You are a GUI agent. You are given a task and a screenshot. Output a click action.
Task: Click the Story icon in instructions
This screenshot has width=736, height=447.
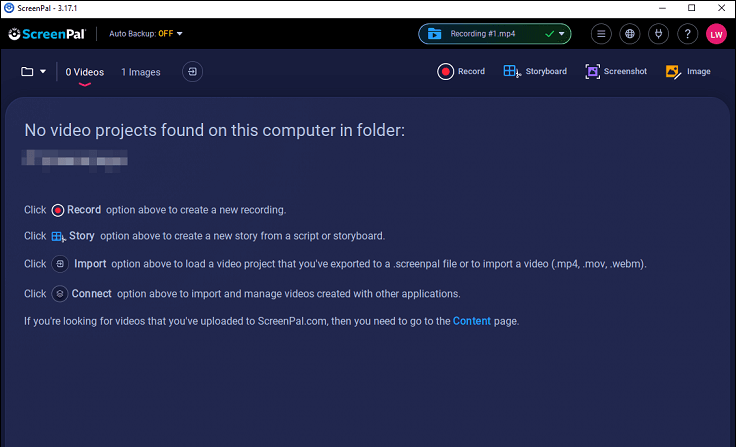click(58, 237)
